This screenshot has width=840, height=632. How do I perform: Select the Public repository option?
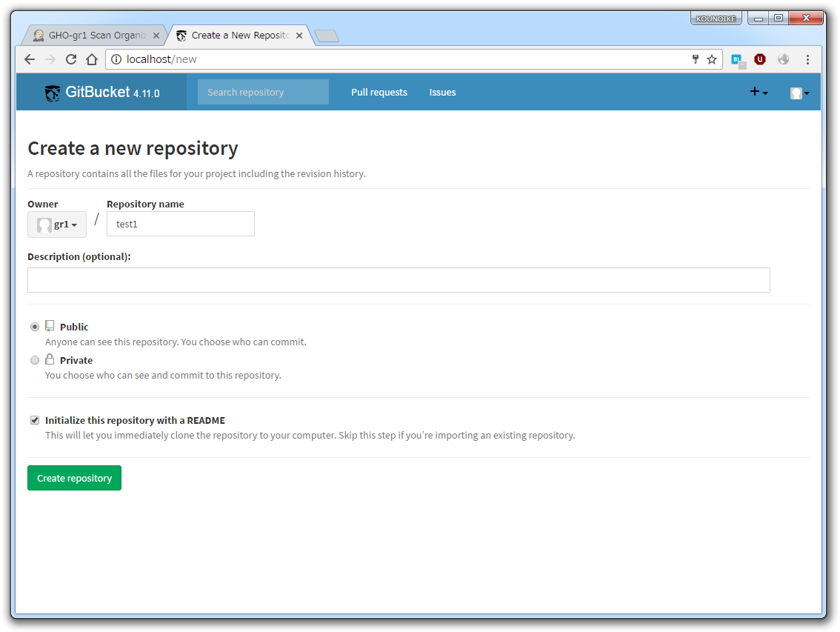[35, 326]
